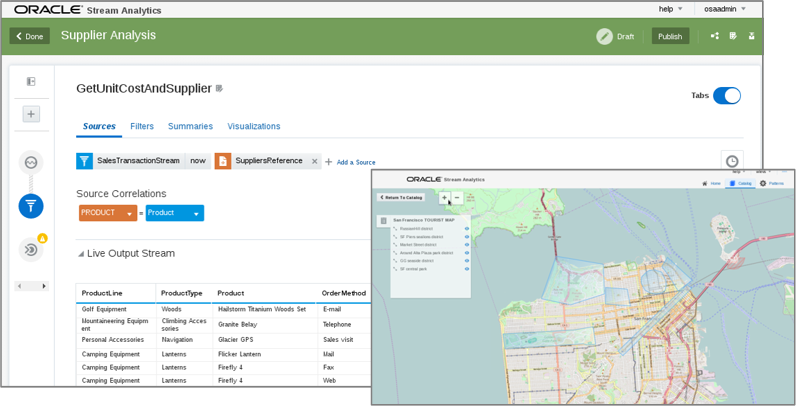Click the ProductType column header
Screen dimensions: 800x410
[182, 293]
